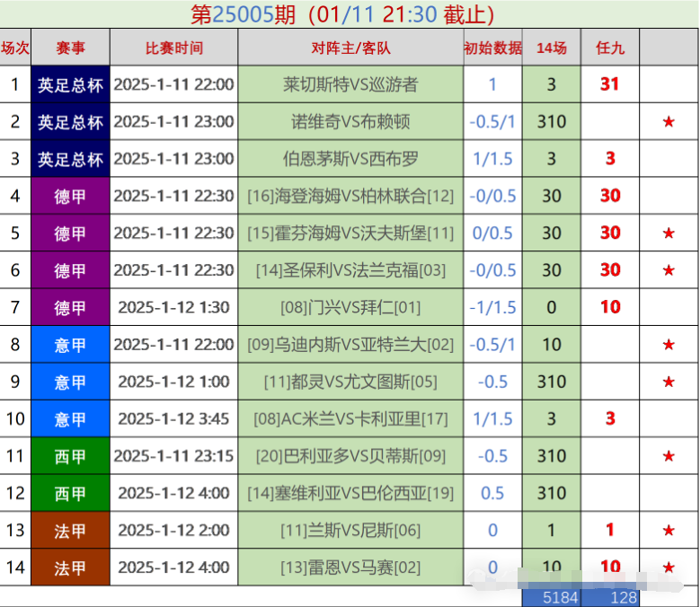Click the 任九 column header
Image resolution: width=700 pixels, height=607 pixels.
coord(610,48)
